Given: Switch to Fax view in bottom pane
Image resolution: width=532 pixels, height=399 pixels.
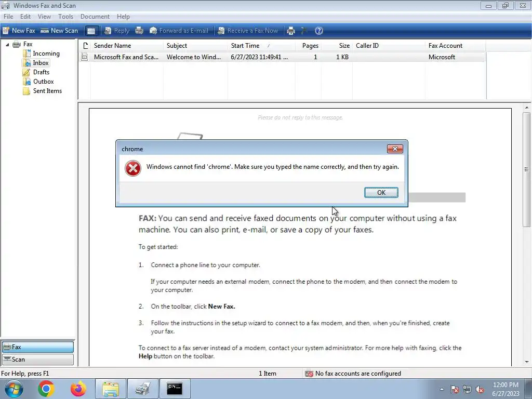Looking at the screenshot, I should pos(37,347).
